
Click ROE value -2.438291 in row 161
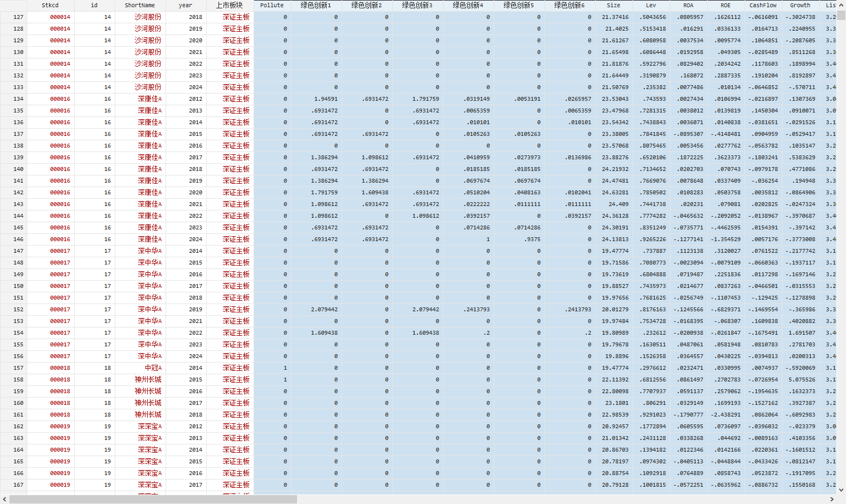click(726, 415)
